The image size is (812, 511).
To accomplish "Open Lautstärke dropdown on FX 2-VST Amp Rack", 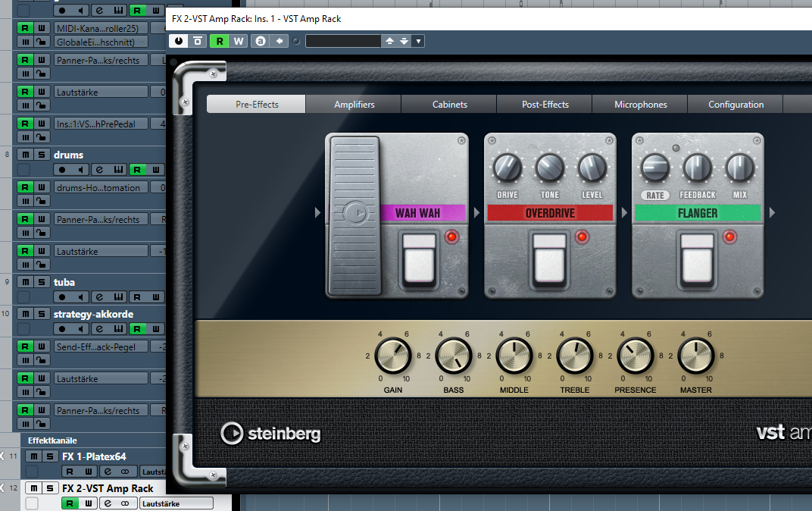I will pyautogui.click(x=176, y=503).
